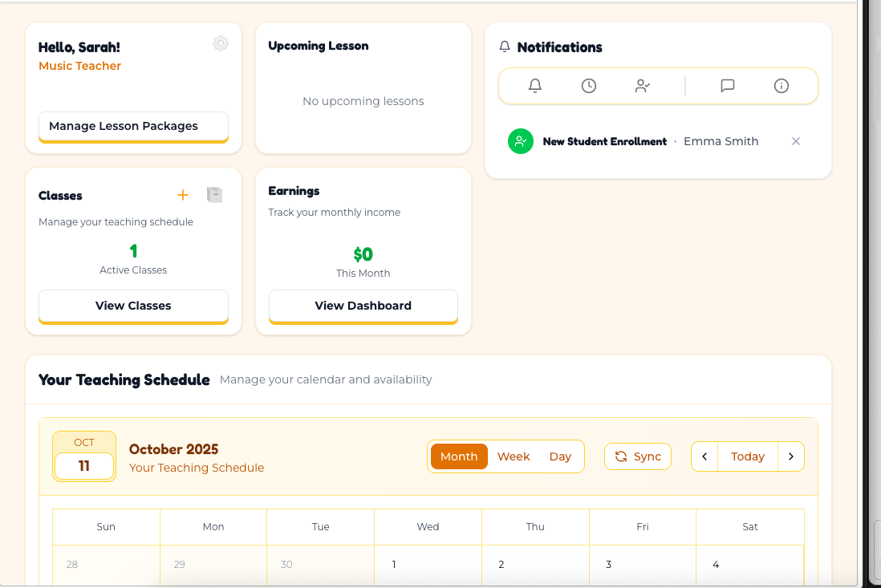Show all notifications bell filter
Image resolution: width=881 pixels, height=588 pixels.
535,86
